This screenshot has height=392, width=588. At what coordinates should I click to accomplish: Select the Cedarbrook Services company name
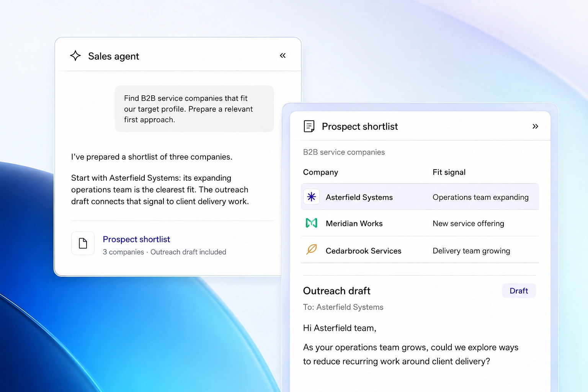coord(363,251)
